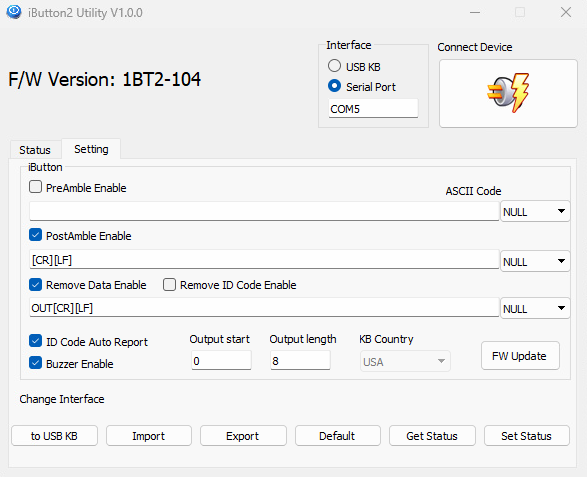
Task: Open the Remove Data NULL dropdown
Action: pyautogui.click(x=535, y=308)
